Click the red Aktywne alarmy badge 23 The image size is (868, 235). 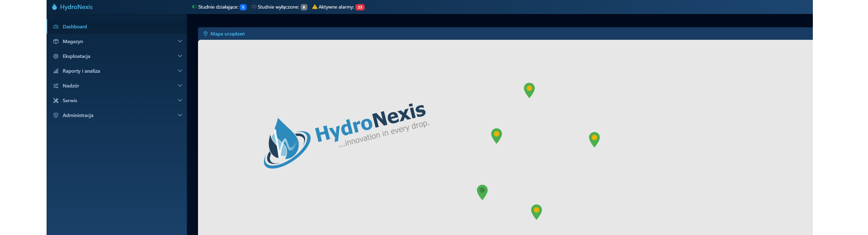pos(360,7)
